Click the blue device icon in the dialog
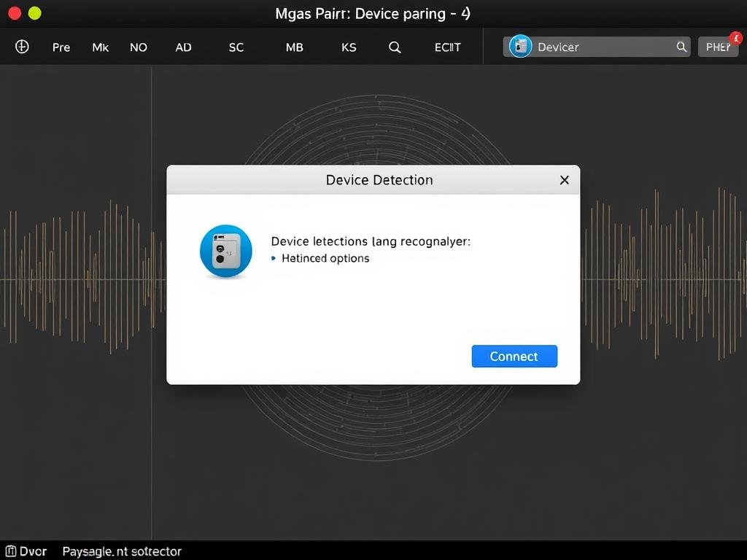The image size is (747, 560). click(x=226, y=252)
